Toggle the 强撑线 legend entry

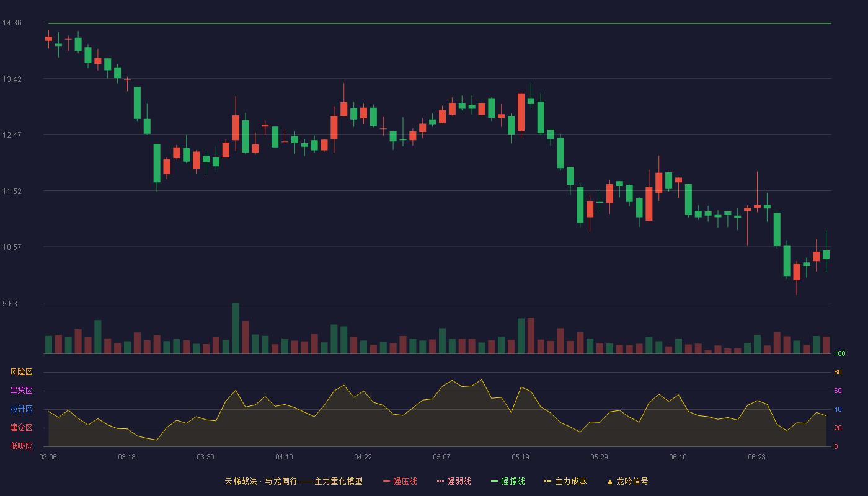click(508, 481)
